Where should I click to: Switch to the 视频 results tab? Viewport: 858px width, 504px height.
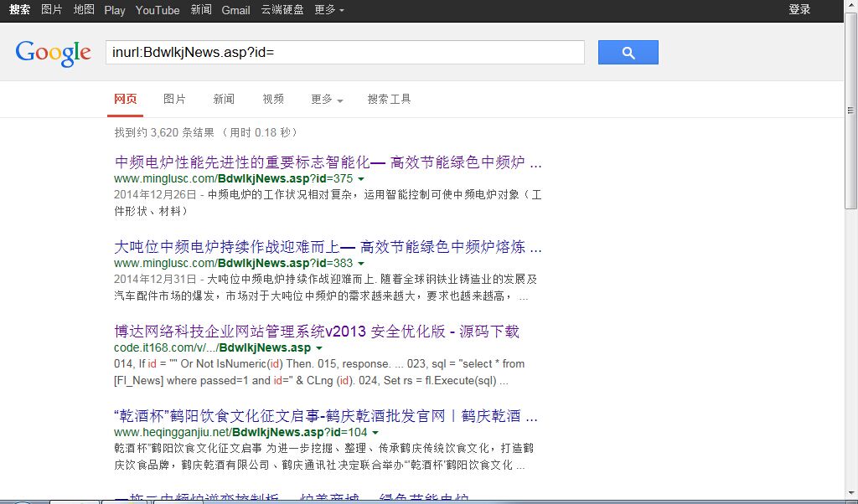pyautogui.click(x=273, y=99)
